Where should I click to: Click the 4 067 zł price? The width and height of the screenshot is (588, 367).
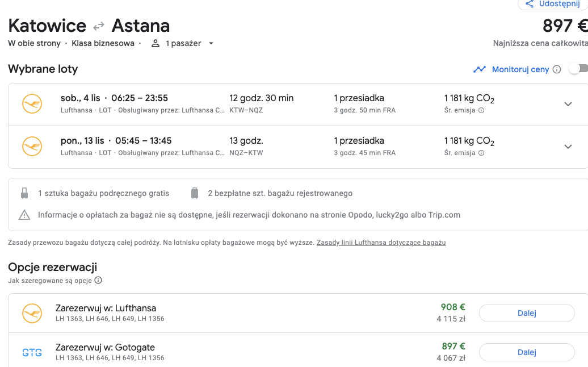(x=451, y=358)
